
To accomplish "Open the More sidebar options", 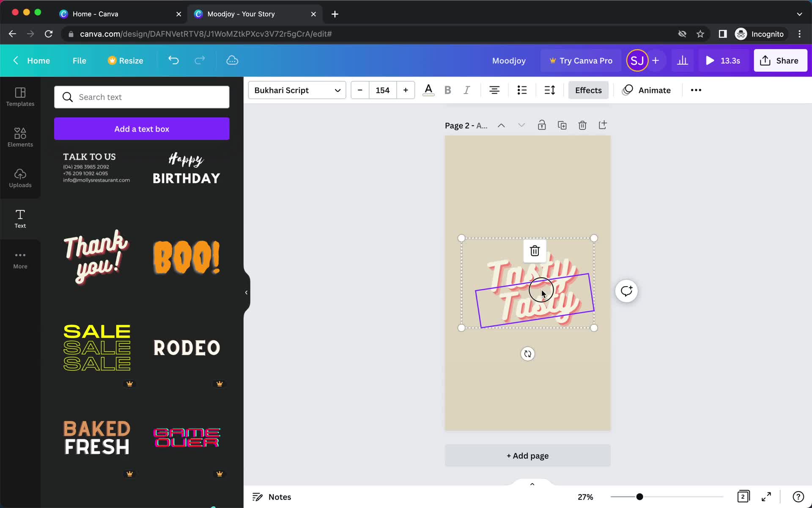I will 20,260.
